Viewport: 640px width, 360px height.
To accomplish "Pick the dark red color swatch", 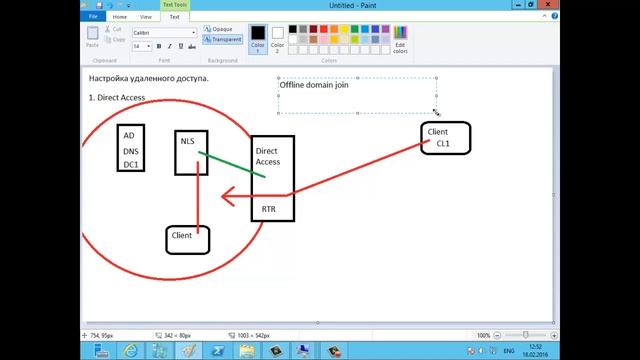I will click(313, 29).
